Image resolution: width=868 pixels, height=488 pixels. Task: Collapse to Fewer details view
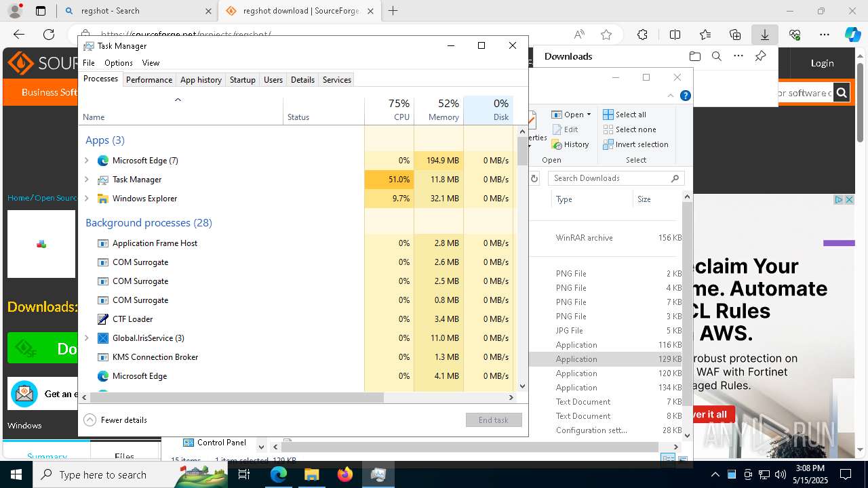pyautogui.click(x=115, y=420)
